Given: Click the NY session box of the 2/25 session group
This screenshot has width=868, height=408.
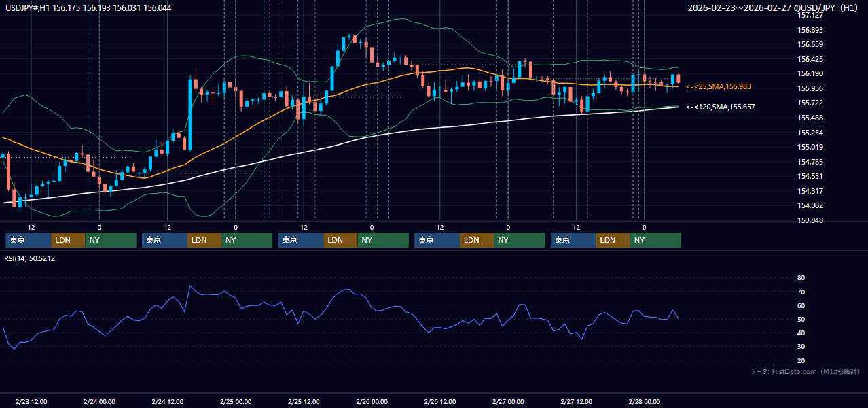Looking at the screenshot, I should click(383, 240).
